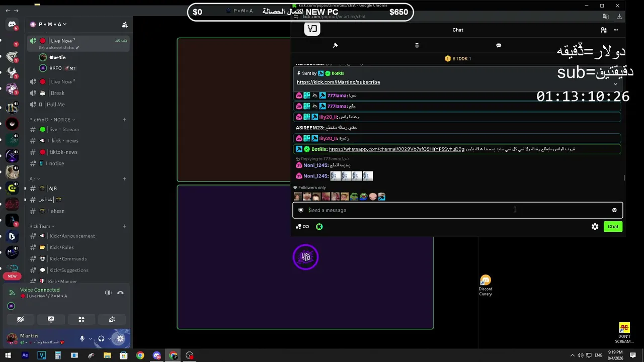This screenshot has width=644, height=362.
Task: Click the trash can icon in Kick chat
Action: pyautogui.click(x=417, y=45)
